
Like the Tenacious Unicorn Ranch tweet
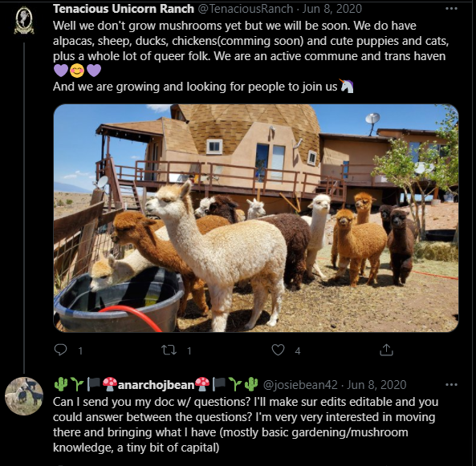278,350
